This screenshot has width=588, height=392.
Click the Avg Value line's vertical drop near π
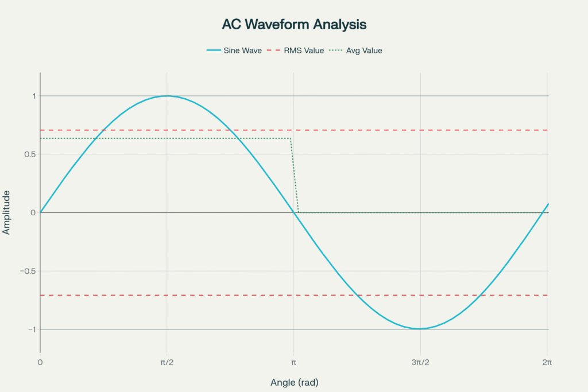pyautogui.click(x=295, y=175)
